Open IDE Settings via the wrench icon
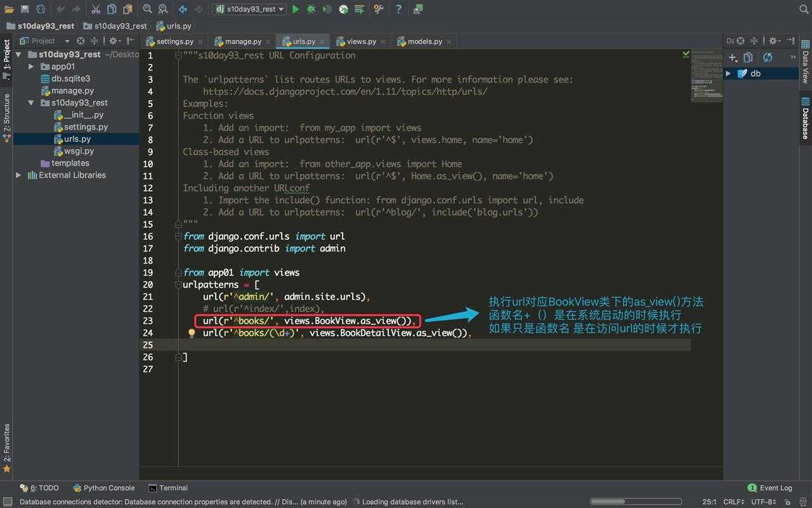812x508 pixels. pos(379,9)
